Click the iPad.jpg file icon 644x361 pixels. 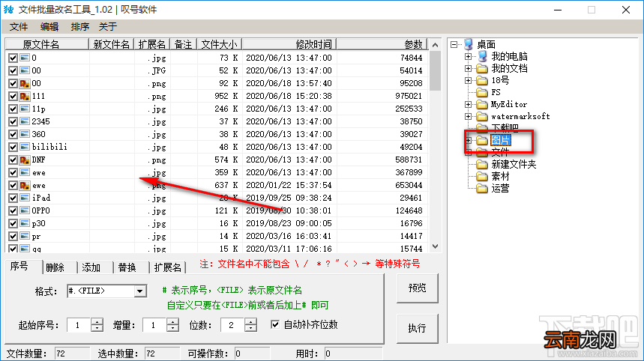click(x=25, y=198)
